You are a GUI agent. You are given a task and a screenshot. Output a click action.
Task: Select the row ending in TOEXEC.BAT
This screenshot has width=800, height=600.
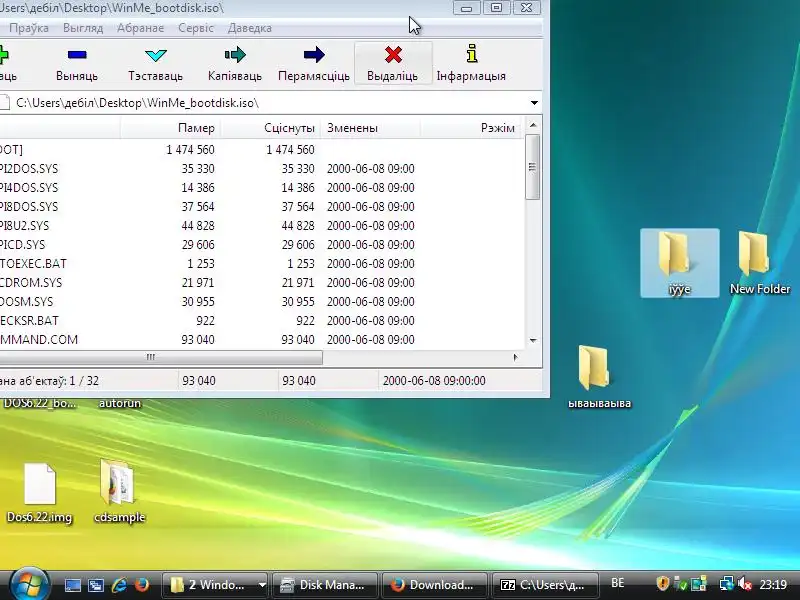pos(261,264)
